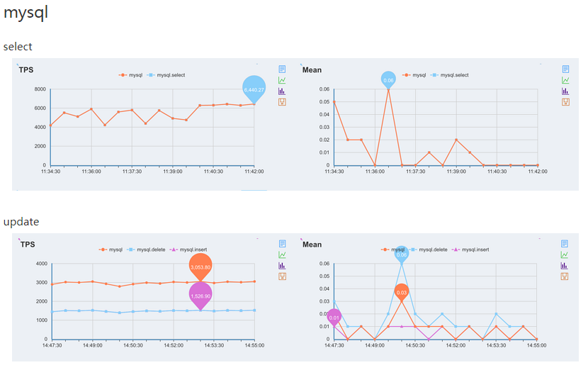Click 11:42:00 axis label in select Mean chart
Screen dimensions: 588x370
[538, 172]
